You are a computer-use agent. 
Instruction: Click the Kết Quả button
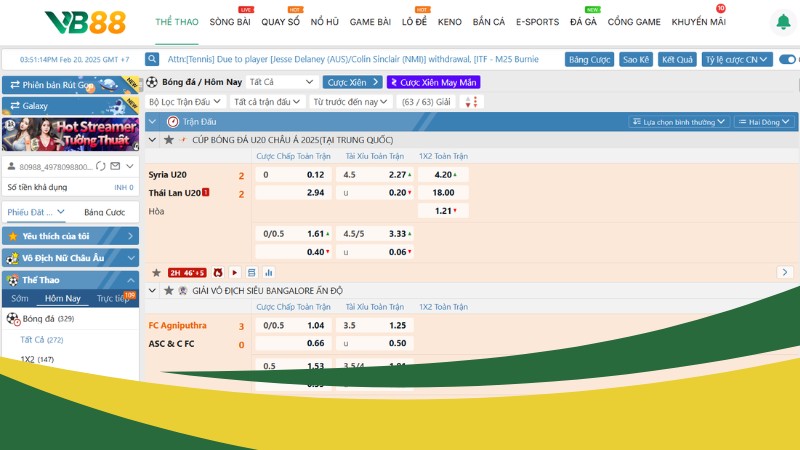[679, 59]
